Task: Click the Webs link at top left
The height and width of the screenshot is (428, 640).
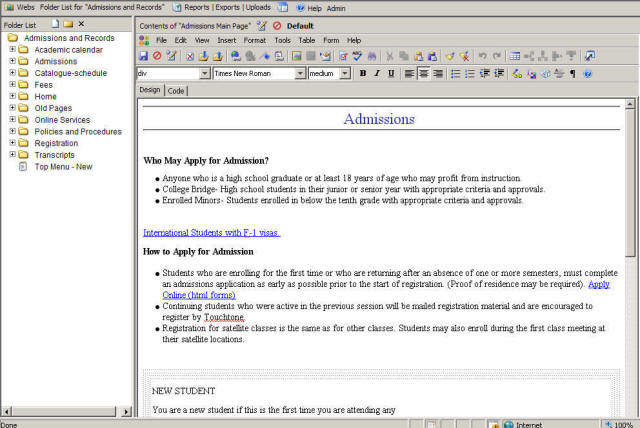Action: (25, 7)
